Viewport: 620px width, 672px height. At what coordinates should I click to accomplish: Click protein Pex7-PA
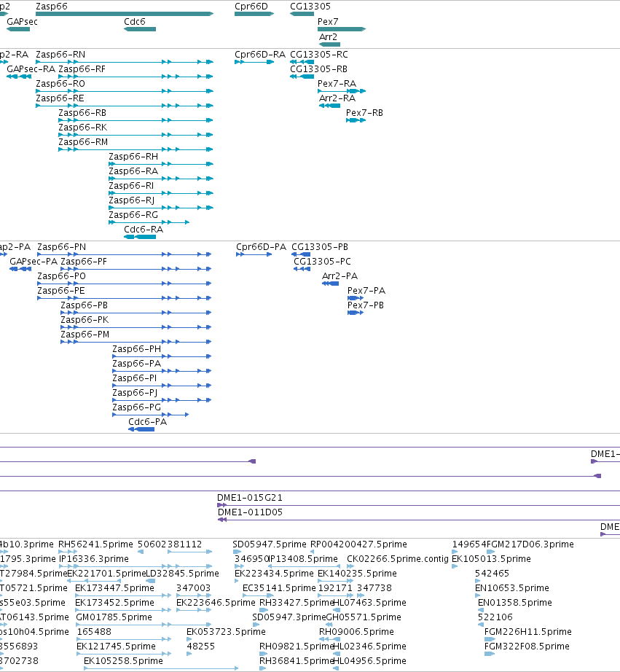(x=366, y=291)
